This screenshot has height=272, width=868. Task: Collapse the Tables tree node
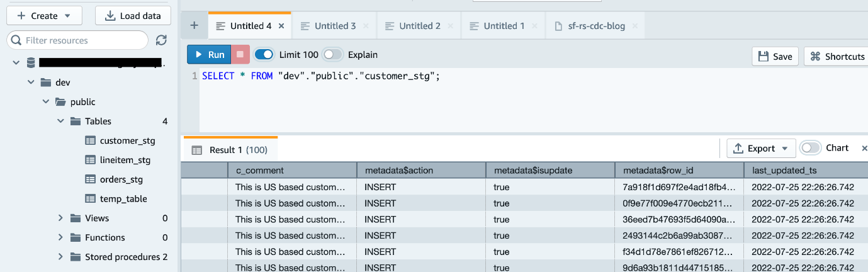coord(60,121)
